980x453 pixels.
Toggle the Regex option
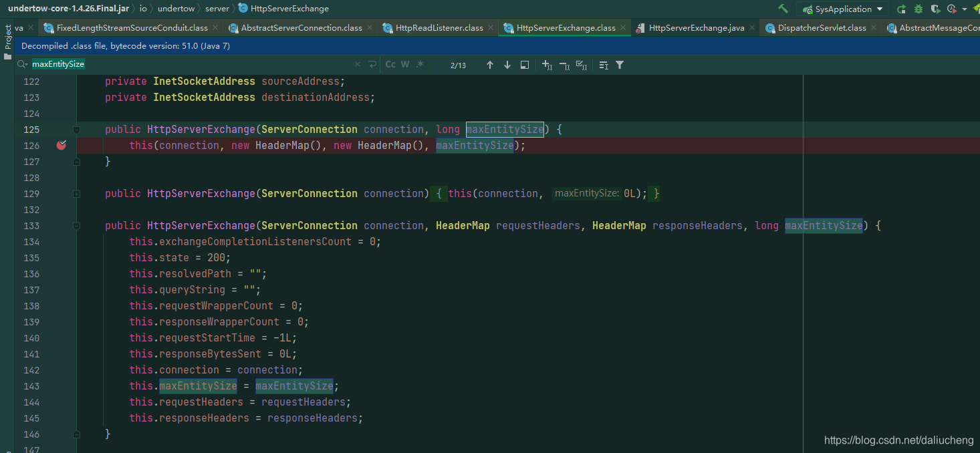click(x=420, y=65)
